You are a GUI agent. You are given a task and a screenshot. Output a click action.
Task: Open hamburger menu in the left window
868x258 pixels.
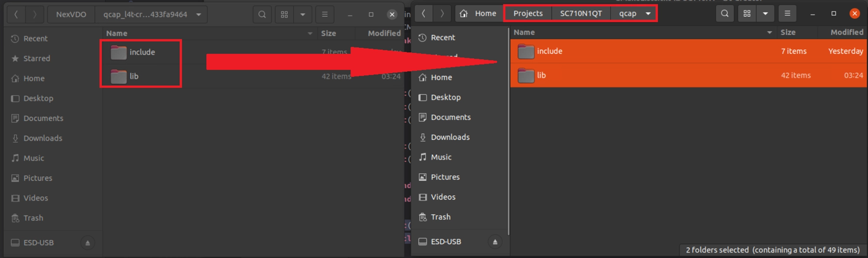(x=325, y=15)
